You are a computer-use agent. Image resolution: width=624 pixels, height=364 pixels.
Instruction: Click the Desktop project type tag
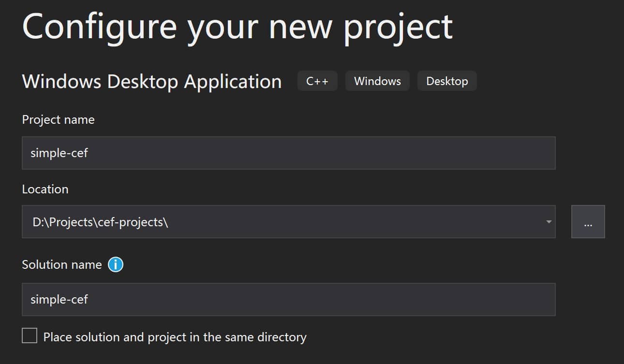(447, 81)
